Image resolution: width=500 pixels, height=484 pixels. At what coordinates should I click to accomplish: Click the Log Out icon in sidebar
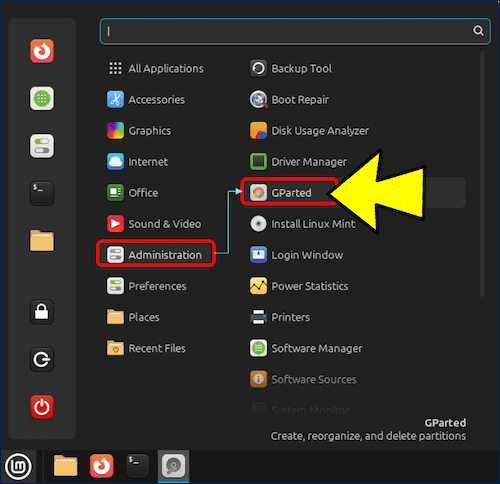tap(42, 359)
